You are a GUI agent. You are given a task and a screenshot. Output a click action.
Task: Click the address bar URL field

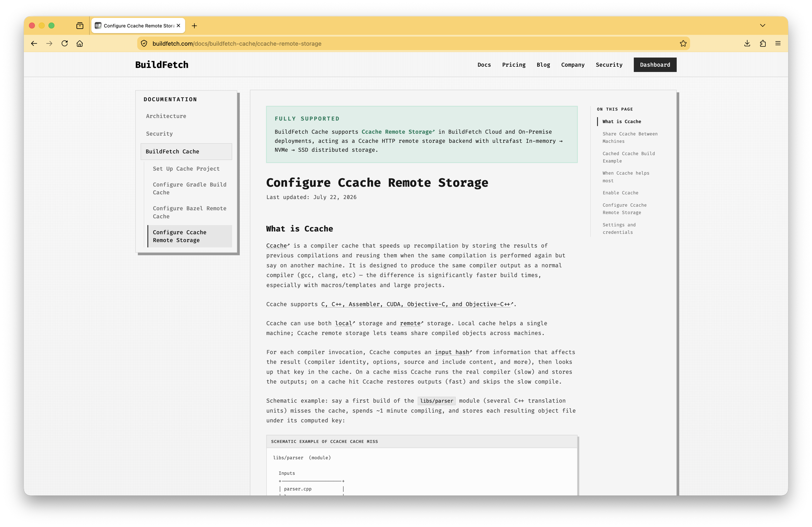(413, 43)
